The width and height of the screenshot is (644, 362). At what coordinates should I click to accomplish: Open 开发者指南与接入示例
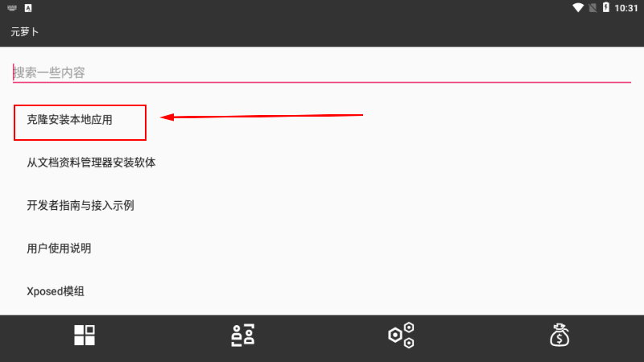[80, 205]
